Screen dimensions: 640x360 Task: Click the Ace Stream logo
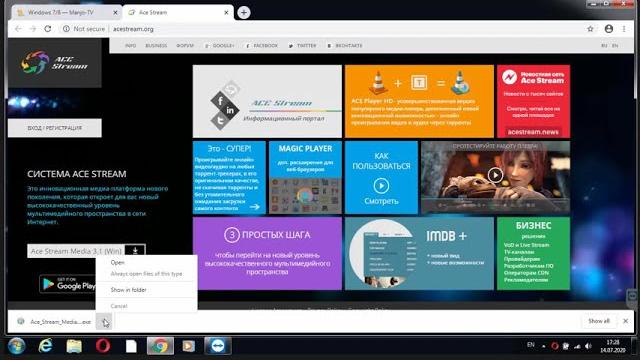point(55,63)
